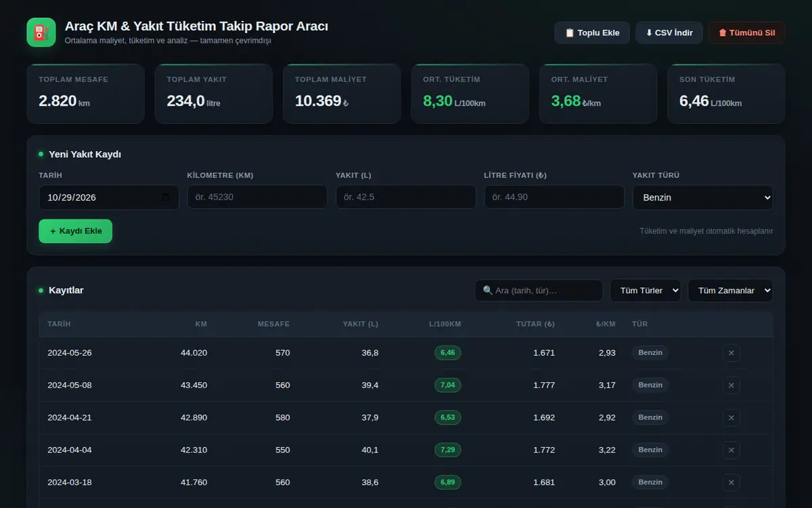Click the L/100KM column header
Screen dimensions: 812x508
pos(445,324)
